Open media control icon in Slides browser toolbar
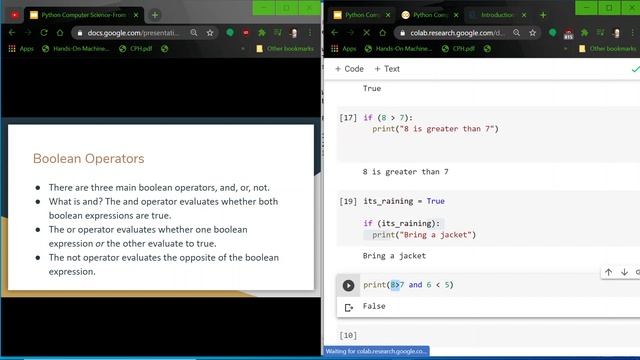This screenshot has height=360, width=640. coord(278,33)
